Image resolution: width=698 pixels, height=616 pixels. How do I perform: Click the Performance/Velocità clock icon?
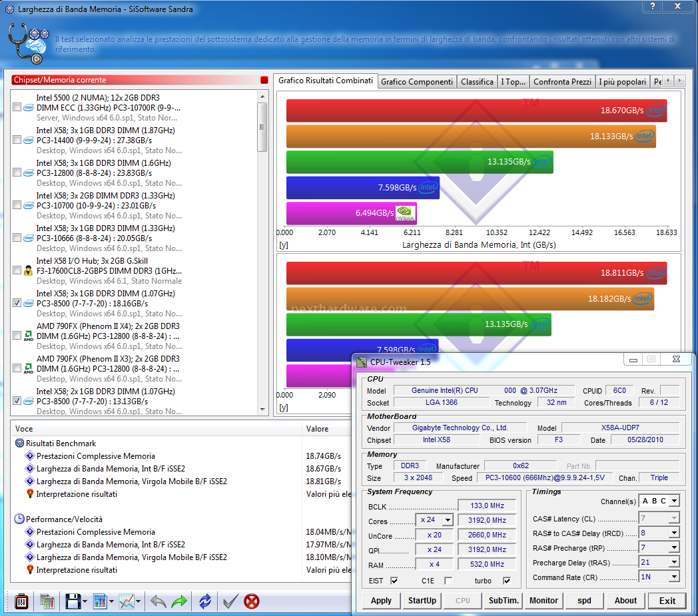point(19,519)
